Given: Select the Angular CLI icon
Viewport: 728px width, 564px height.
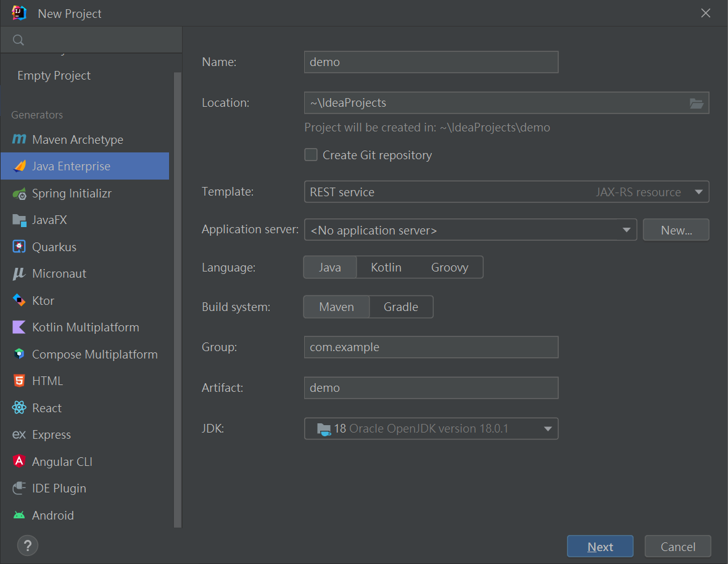Looking at the screenshot, I should point(19,462).
